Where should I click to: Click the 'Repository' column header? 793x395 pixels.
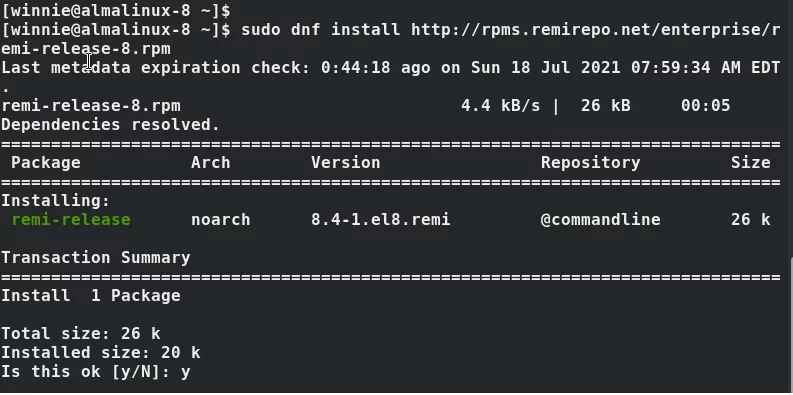pos(590,163)
